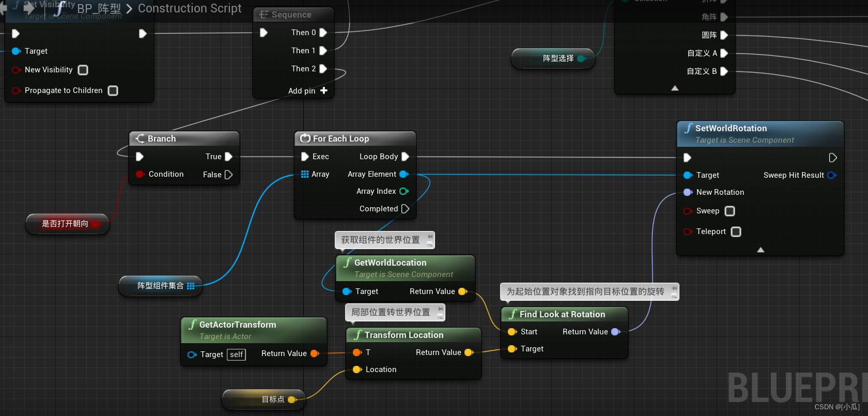Select the SetWorldRotation node header
Viewport: 868px width, 416px height.
[760, 134]
